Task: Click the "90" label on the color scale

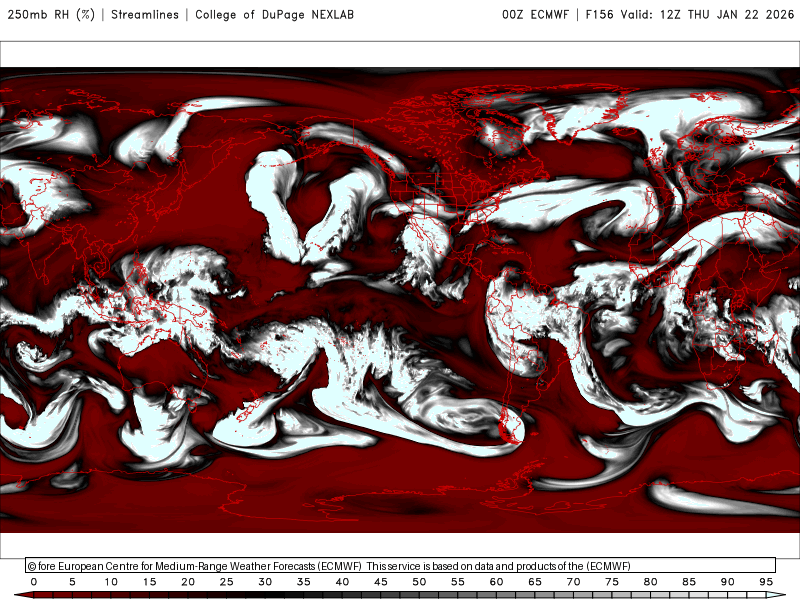Action: (x=728, y=582)
